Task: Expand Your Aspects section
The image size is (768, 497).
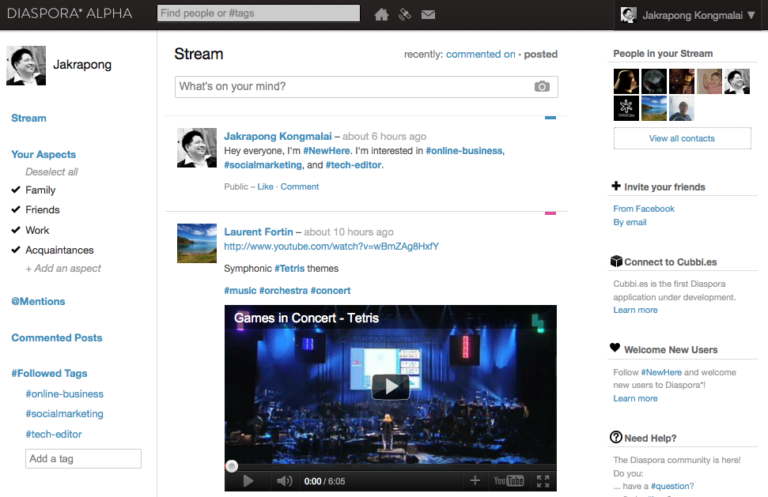Action: [43, 155]
